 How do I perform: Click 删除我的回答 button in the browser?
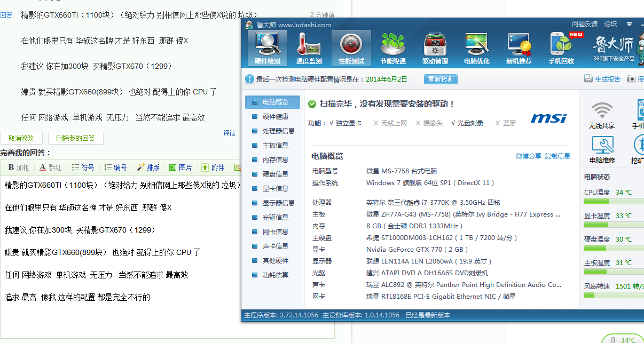click(x=75, y=138)
